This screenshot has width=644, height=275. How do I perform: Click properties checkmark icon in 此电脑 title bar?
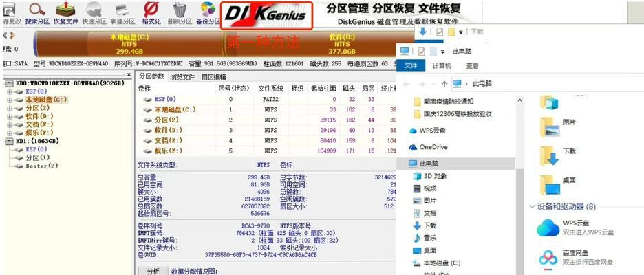tap(421, 52)
